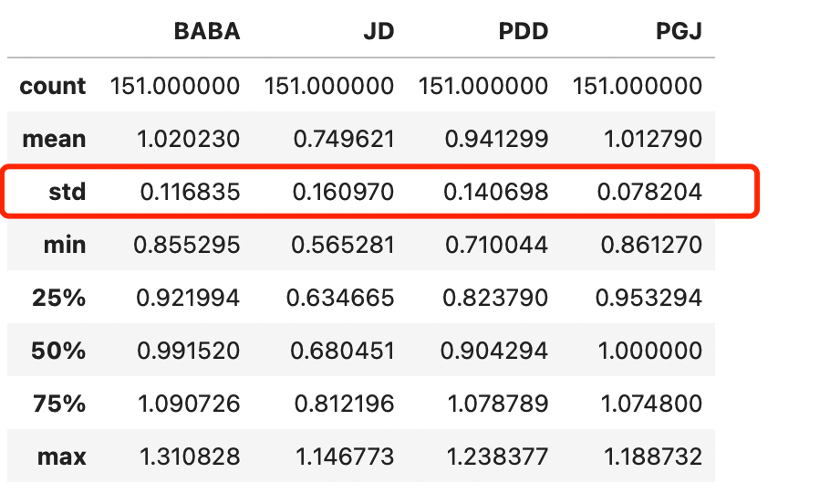Select the mean row label
Viewport: 830px width, 504px height.
[x=55, y=138]
